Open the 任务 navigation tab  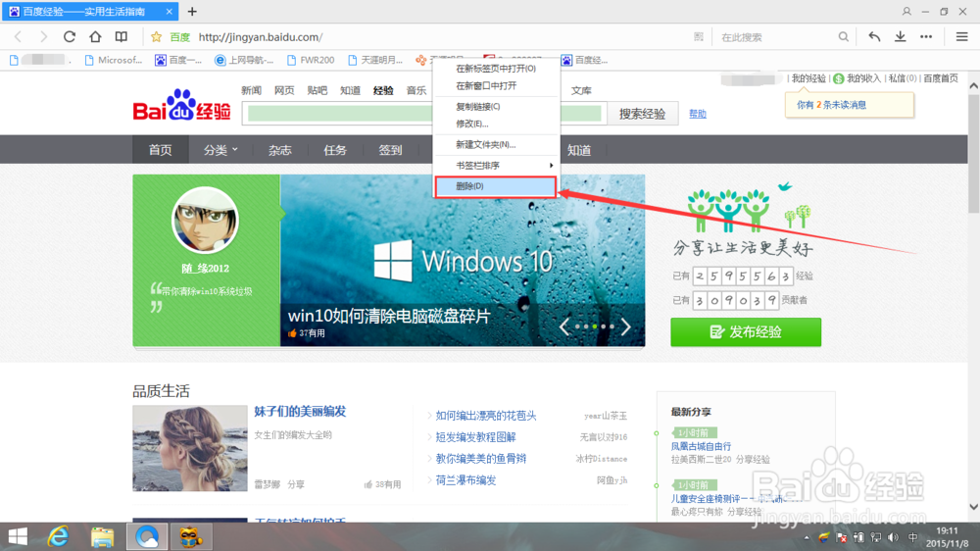334,150
